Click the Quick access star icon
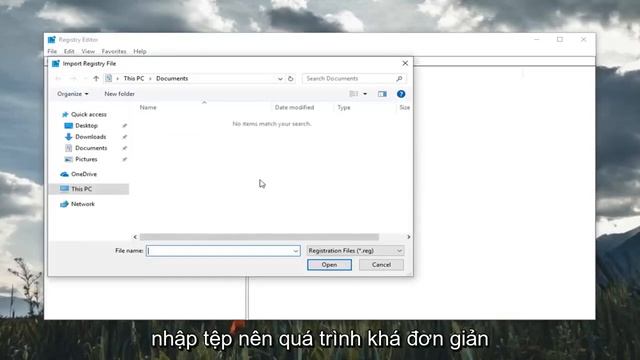 click(x=65, y=114)
